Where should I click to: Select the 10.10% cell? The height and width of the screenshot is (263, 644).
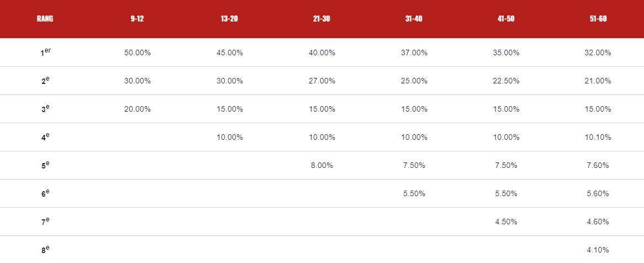[598, 138]
